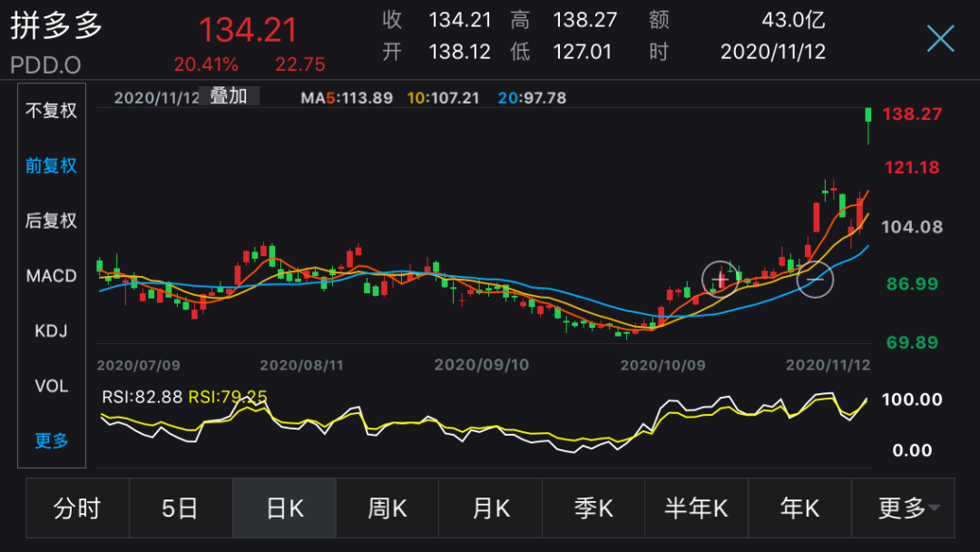Select 后复权 price adjustment option
Screen dimensions: 980x552
[51, 221]
